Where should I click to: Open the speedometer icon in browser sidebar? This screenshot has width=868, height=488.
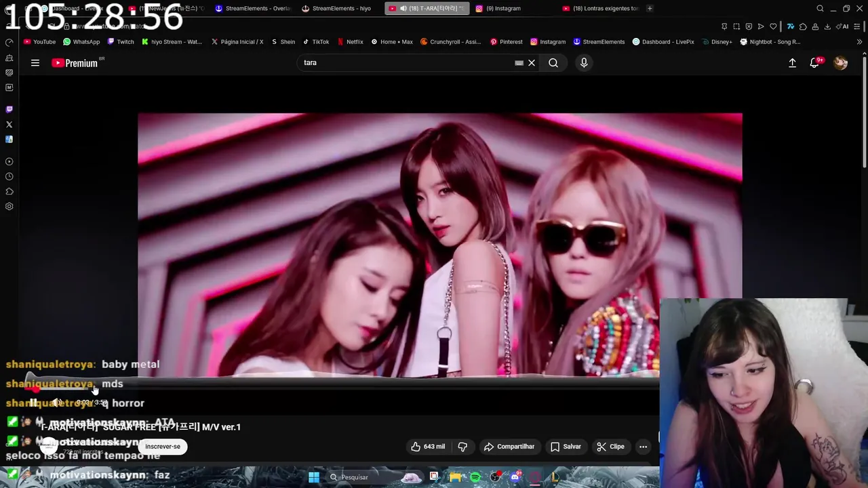9,42
